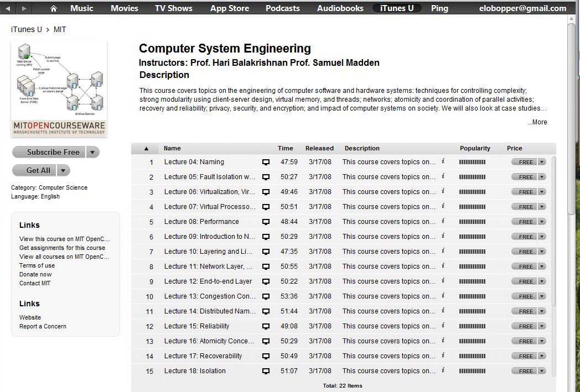Click the video icon for Lecture 16 row

pyautogui.click(x=266, y=341)
